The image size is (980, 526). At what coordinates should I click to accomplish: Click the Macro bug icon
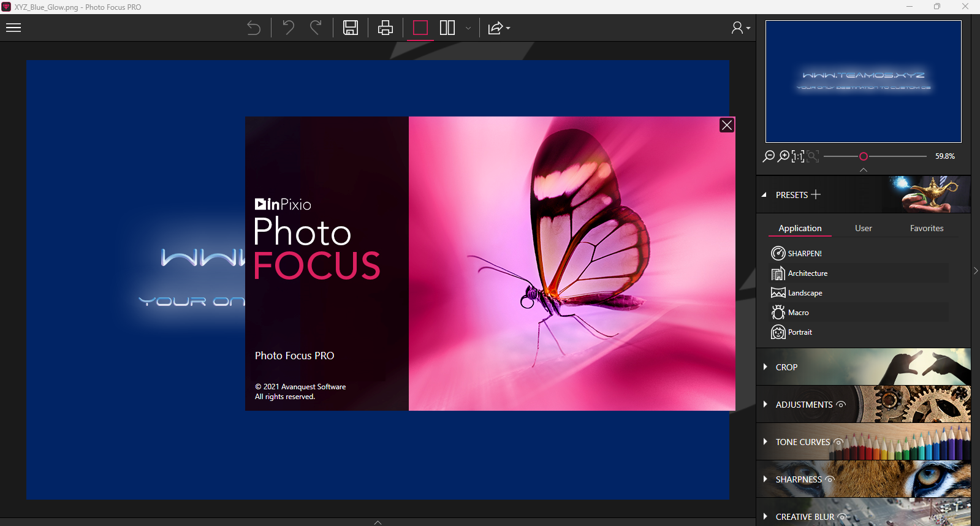coord(778,313)
